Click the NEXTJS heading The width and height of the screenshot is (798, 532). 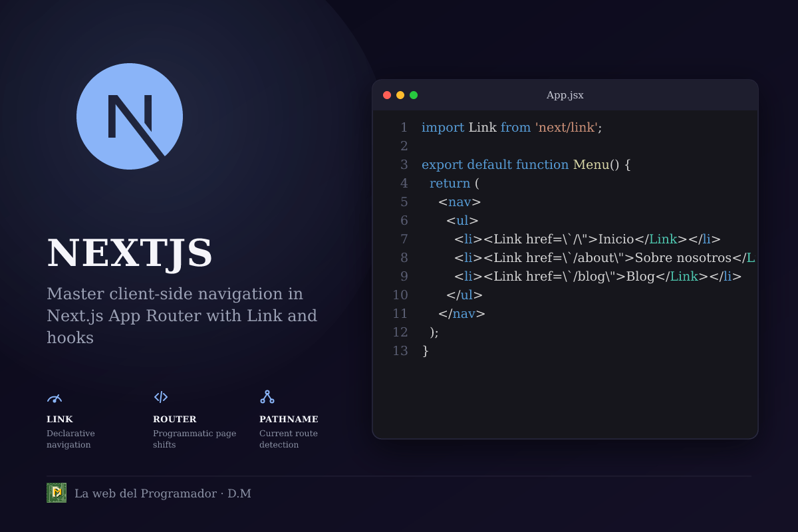130,253
